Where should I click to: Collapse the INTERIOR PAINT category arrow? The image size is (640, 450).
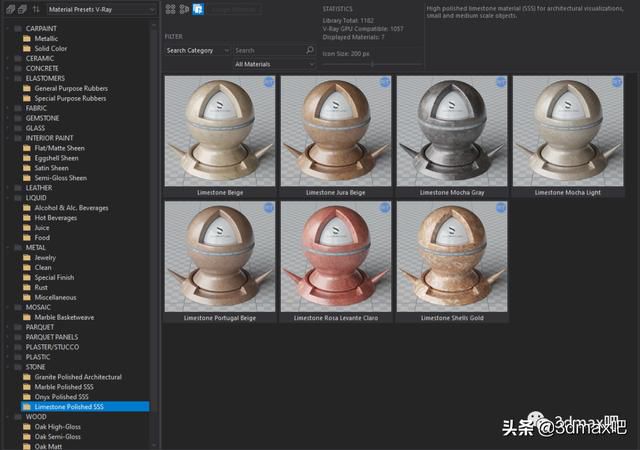tap(7, 138)
